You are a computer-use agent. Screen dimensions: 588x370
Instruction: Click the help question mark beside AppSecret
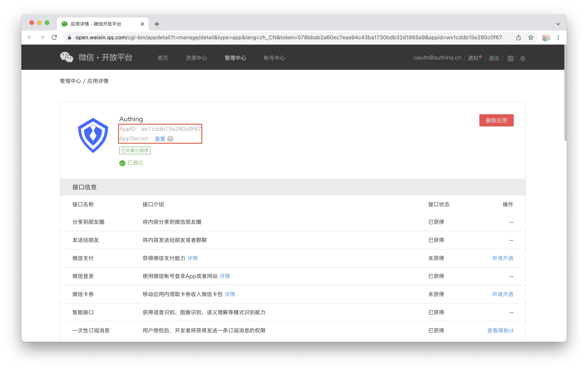[170, 139]
